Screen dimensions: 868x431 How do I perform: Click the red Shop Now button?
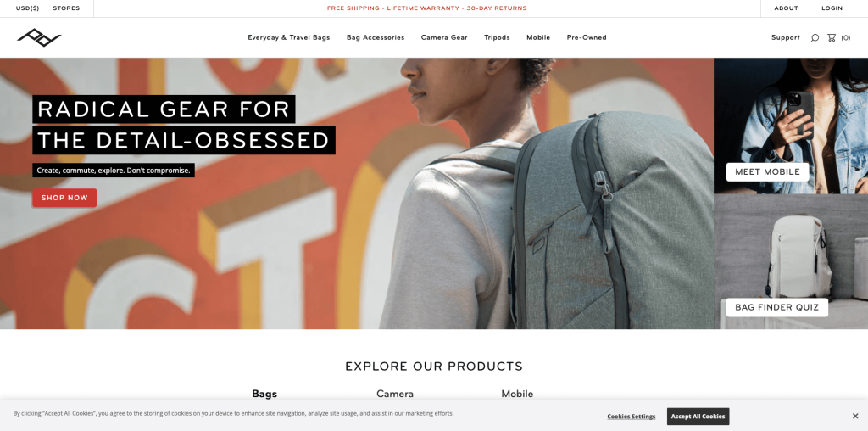coord(64,198)
